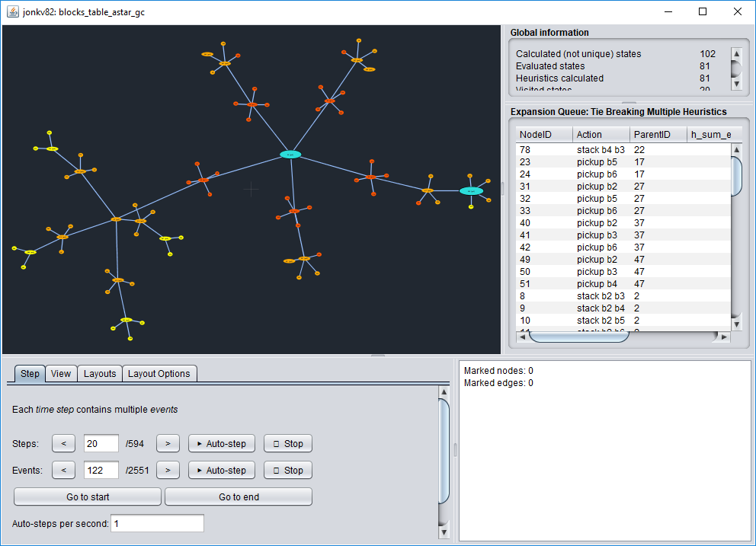
Task: Select the 'stack b2 b4' action cell
Action: 601,308
